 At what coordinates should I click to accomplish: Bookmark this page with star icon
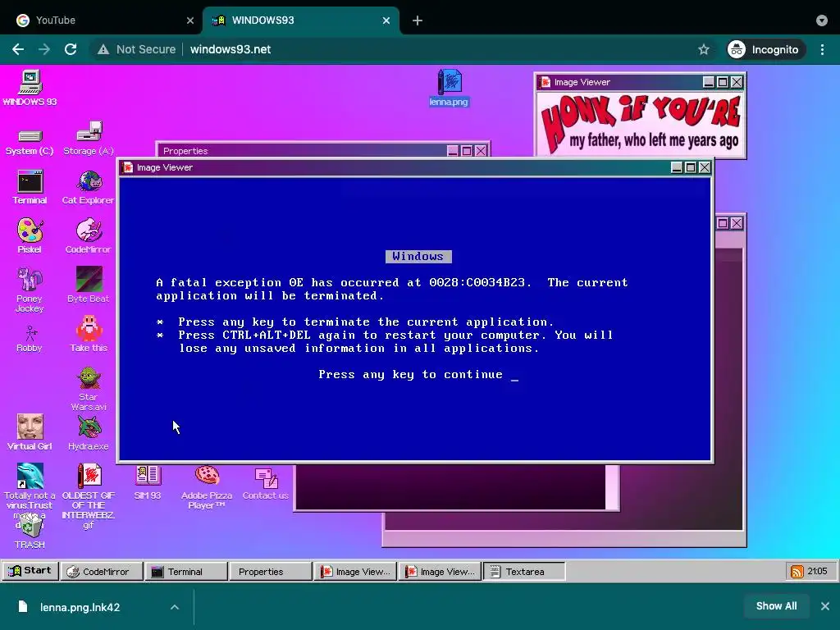703,49
